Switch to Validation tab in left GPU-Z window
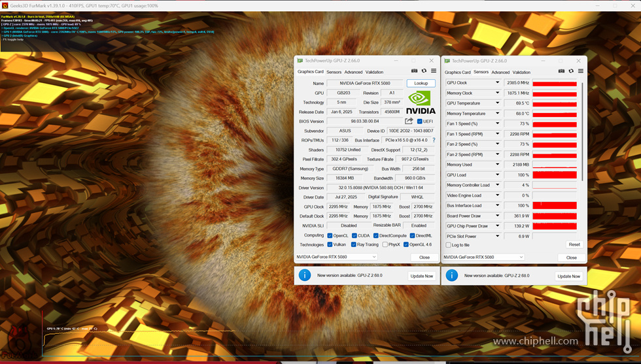 [x=374, y=72]
